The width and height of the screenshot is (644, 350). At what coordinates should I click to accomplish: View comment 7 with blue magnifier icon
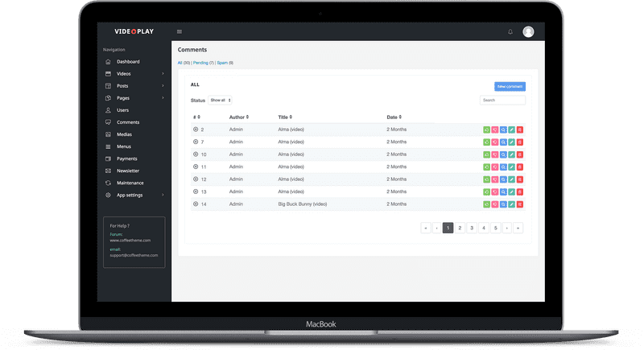[x=503, y=142]
